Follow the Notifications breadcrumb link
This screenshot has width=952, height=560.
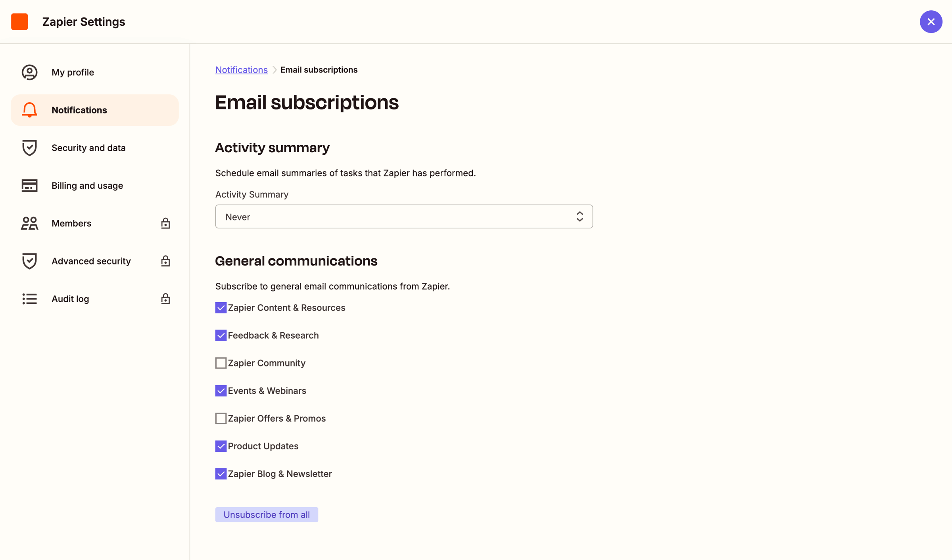tap(242, 70)
